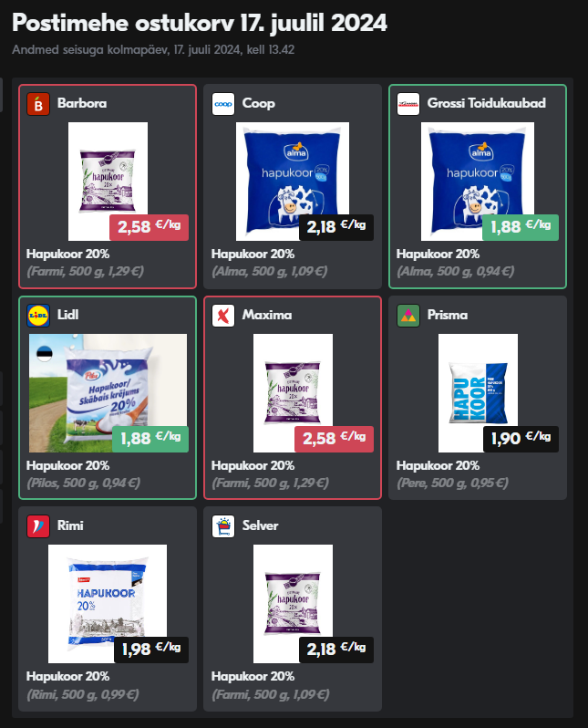Click the red 2,58 €/kg price tag in Maxima
The image size is (588, 728).
point(335,439)
